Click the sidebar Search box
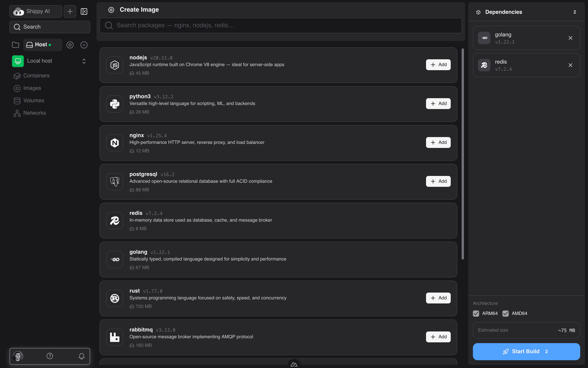Viewport: 588px width, 368px height. coord(50,27)
